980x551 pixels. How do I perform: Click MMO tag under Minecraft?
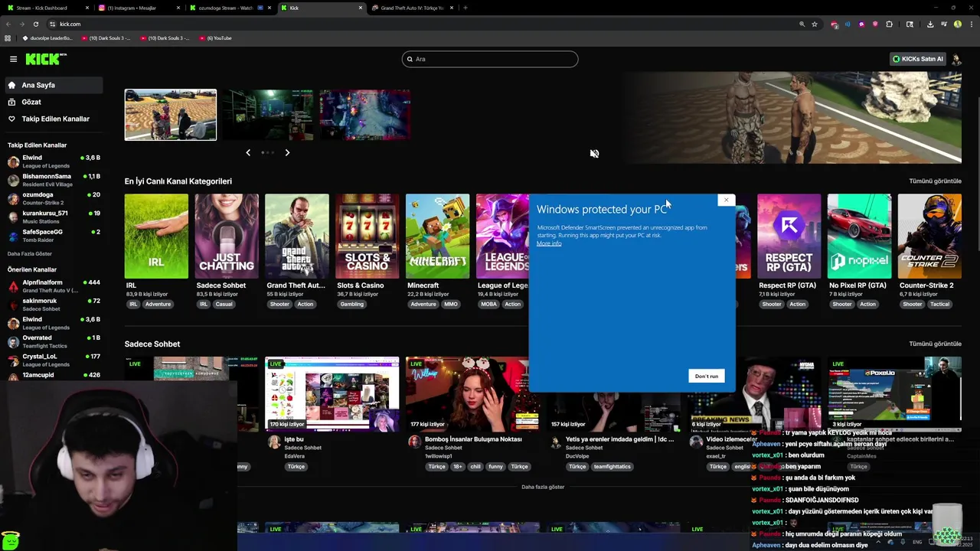[451, 304]
